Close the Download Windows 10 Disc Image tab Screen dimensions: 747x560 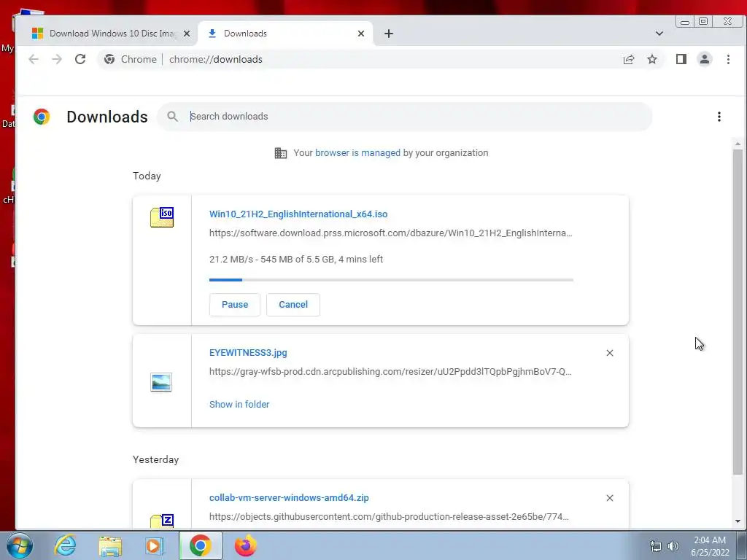(x=187, y=34)
